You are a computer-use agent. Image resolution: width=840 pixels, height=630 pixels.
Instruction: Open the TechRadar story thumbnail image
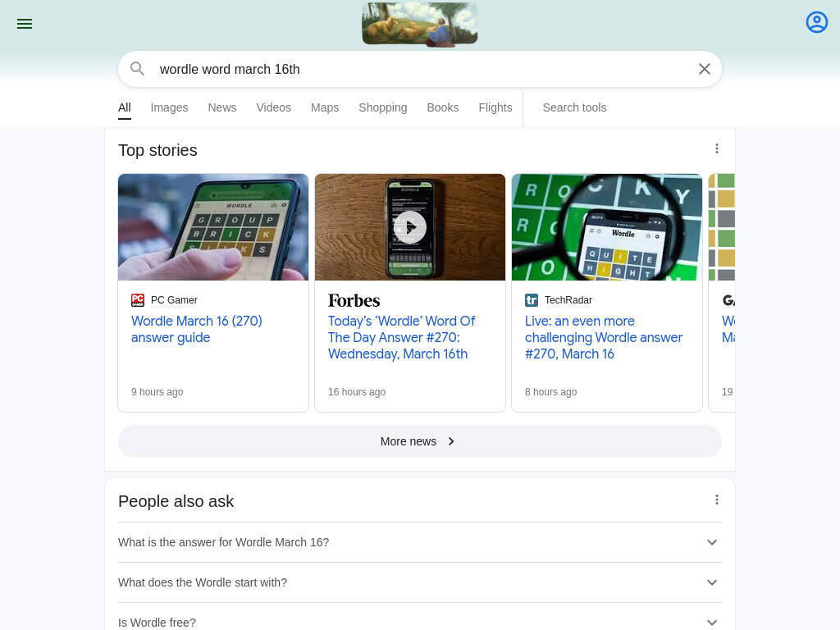[x=607, y=227]
